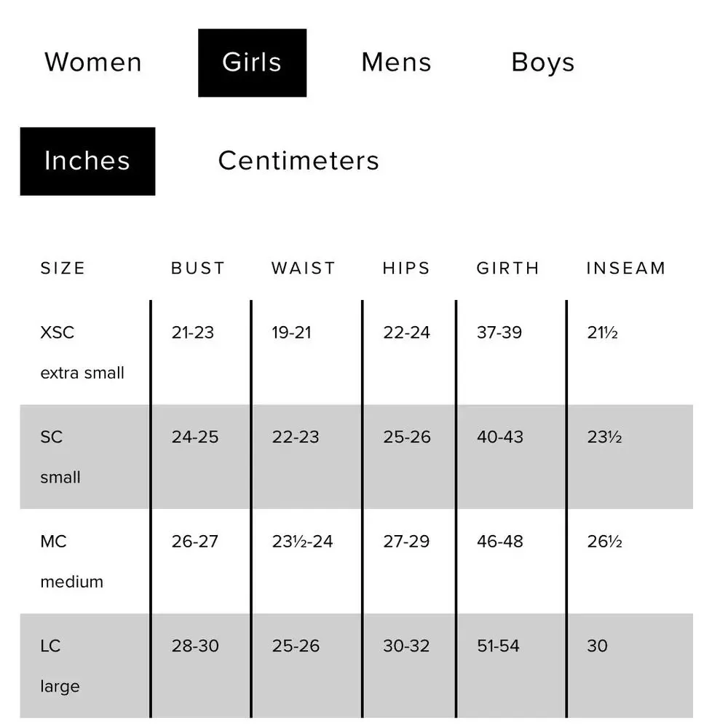Click the 21½ inseam value for XSC
The image size is (728, 728).
coord(603,333)
